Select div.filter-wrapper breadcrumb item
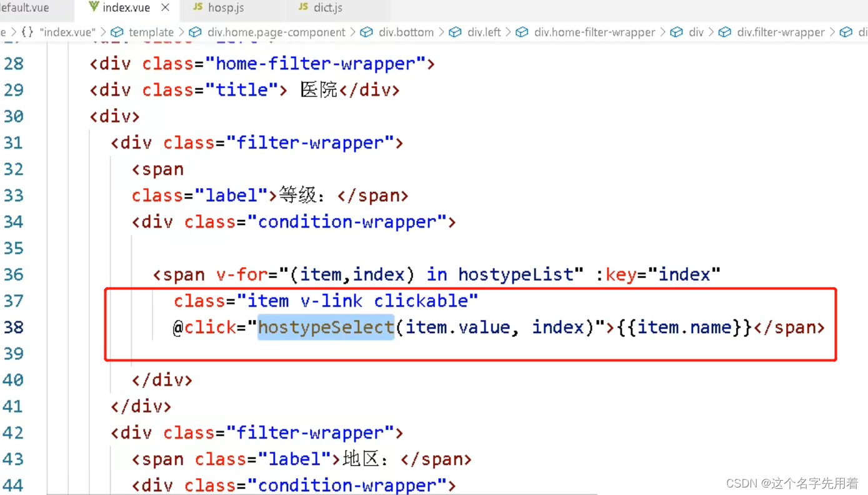Image resolution: width=868 pixels, height=495 pixels. [x=781, y=32]
